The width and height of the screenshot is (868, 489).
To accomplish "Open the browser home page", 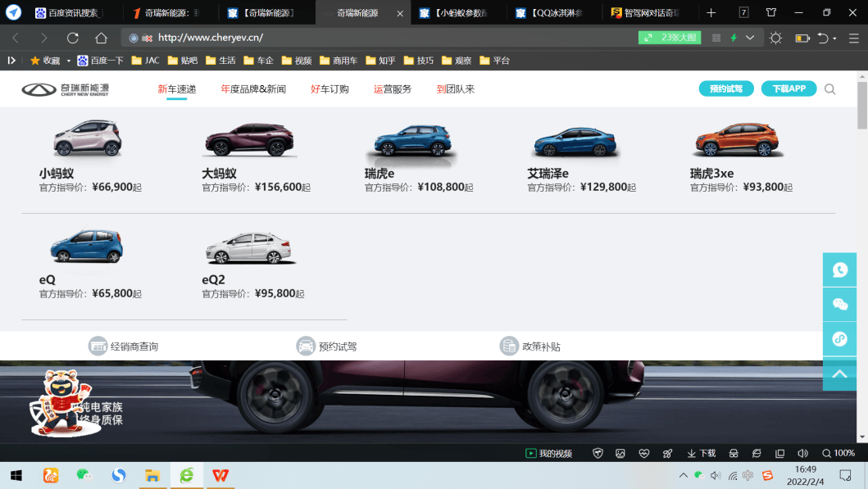I will [x=101, y=38].
